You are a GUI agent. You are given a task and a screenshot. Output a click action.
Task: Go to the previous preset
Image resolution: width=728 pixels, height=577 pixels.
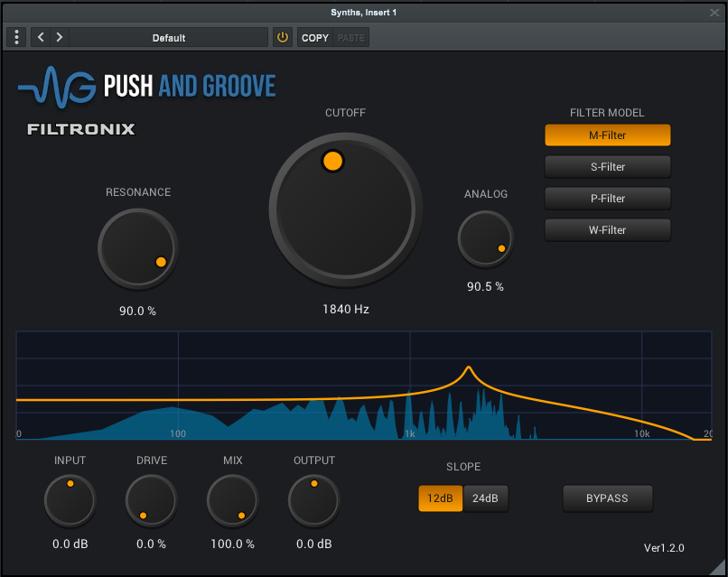pyautogui.click(x=41, y=37)
